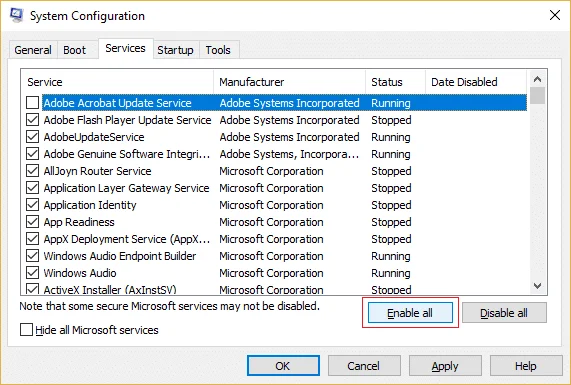Select the AdobeUpdateService row name
Screen dimensions: 571x385
coord(94,137)
